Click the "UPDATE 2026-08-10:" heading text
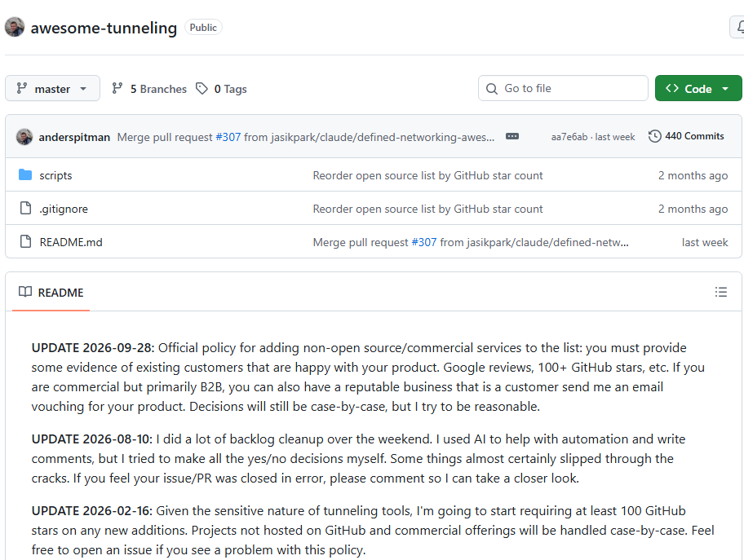The width and height of the screenshot is (744, 560). 92,439
